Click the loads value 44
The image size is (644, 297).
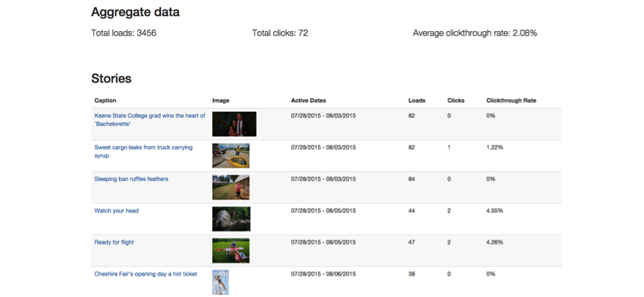pos(411,211)
